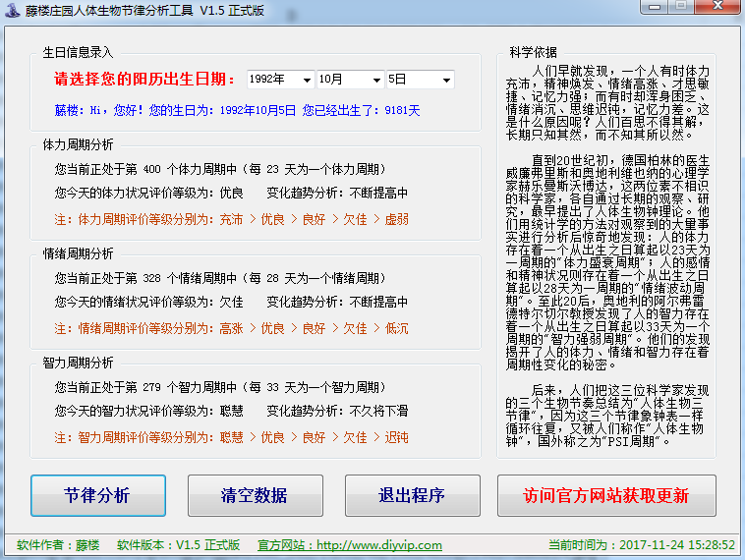
Task: Click the 退出程序 button
Action: (413, 495)
